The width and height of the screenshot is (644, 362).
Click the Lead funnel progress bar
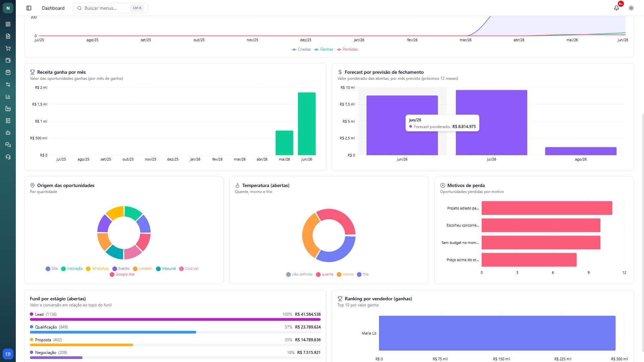point(175,319)
